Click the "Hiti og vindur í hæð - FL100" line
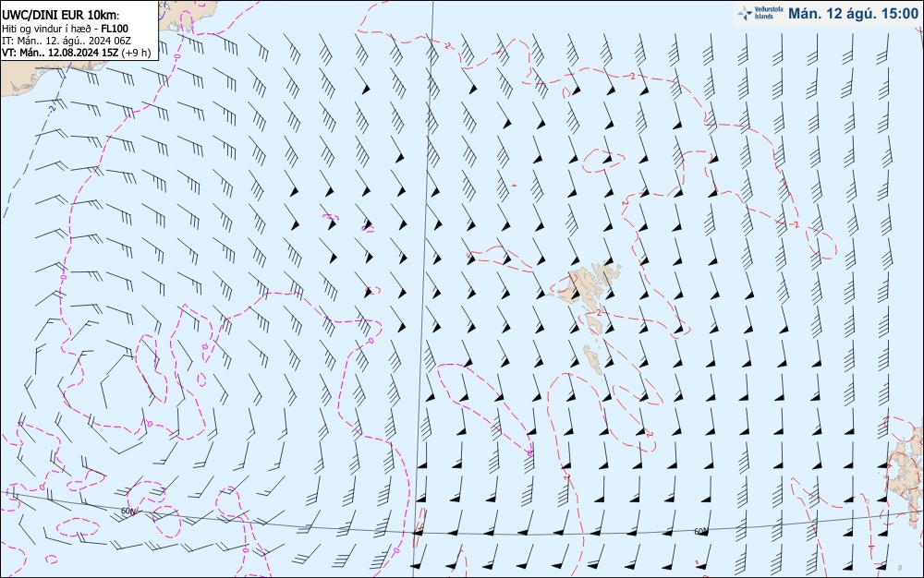Screen dimensions: 924x578 [x=65, y=29]
